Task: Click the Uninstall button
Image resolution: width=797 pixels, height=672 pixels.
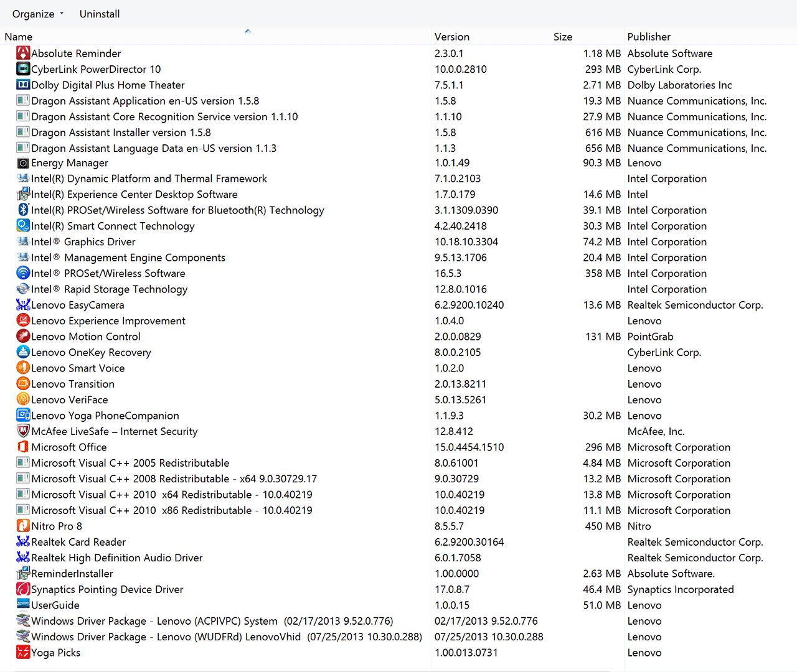Action: click(x=100, y=14)
